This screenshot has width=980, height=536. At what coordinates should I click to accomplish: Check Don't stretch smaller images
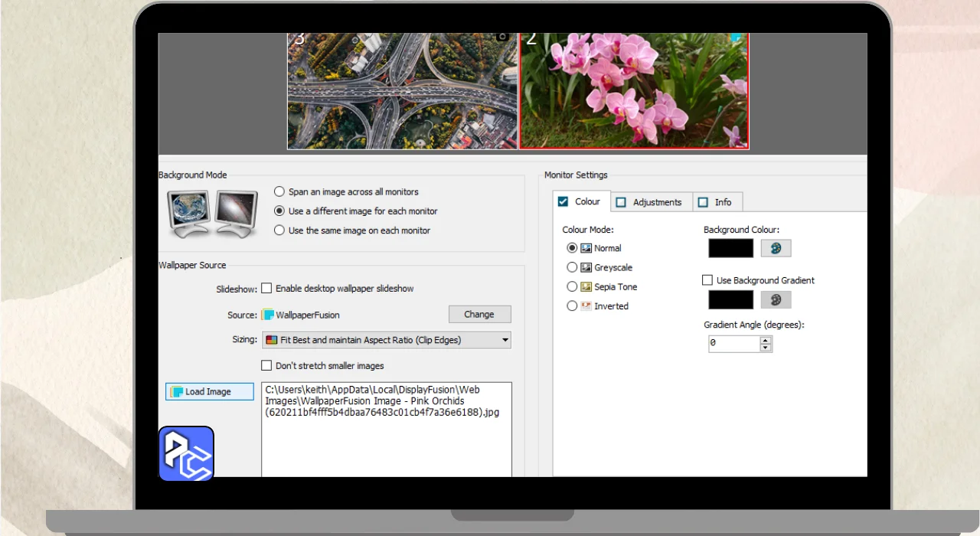266,365
